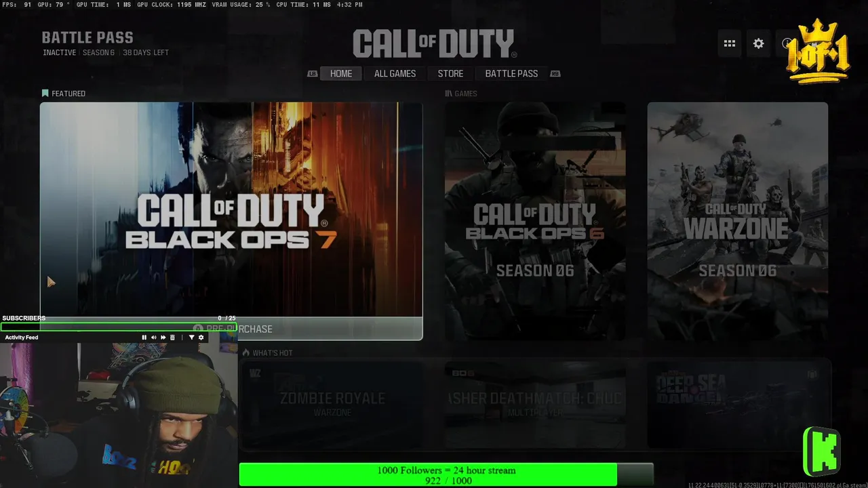868x488 pixels.
Task: Open the Activity Feed filter
Action: click(191, 338)
